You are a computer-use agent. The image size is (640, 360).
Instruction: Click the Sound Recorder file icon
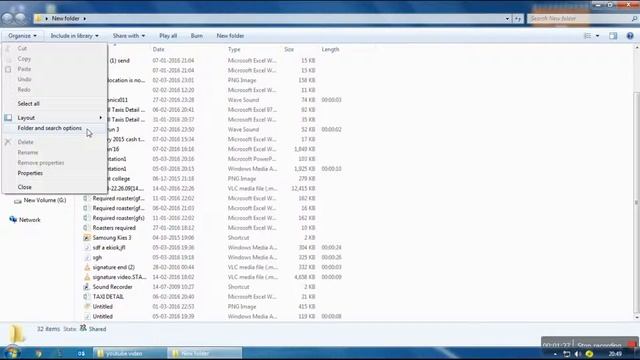pos(87,287)
